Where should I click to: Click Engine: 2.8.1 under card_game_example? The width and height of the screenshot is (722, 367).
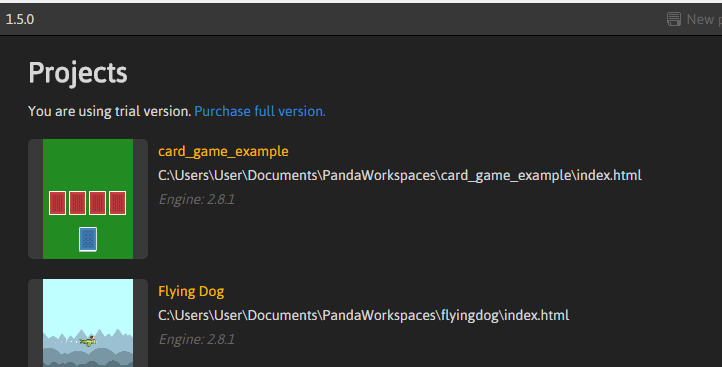tap(197, 199)
